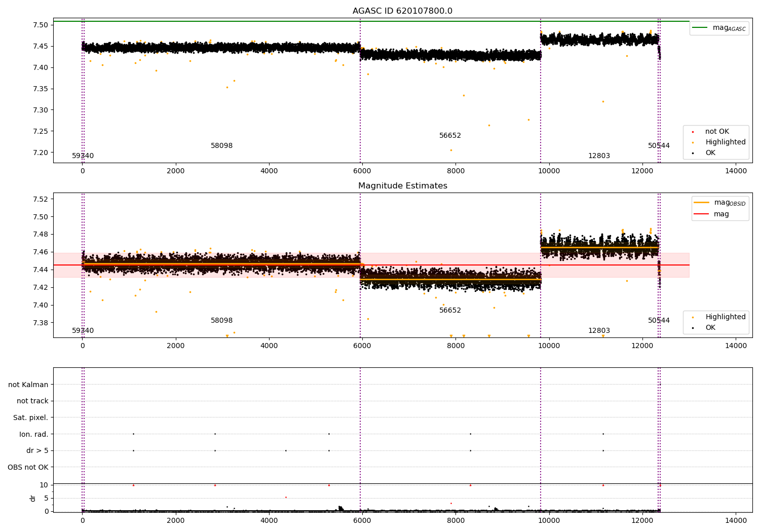Click the 6000 x-tick under the Magnitude Estimates plot
760x532 pixels.
click(x=362, y=346)
